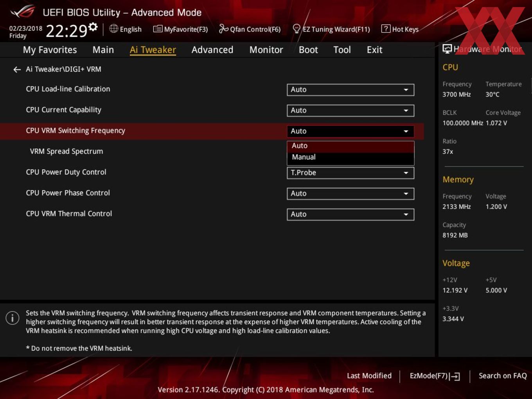Click the info circle icon
Screen dimensions: 532x399
click(x=13, y=318)
